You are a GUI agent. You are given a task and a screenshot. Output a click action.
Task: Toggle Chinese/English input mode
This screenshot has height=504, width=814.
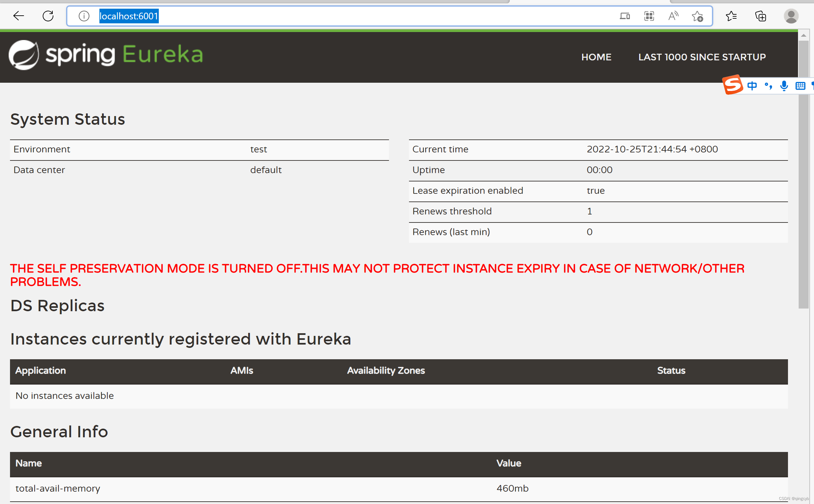coord(752,86)
